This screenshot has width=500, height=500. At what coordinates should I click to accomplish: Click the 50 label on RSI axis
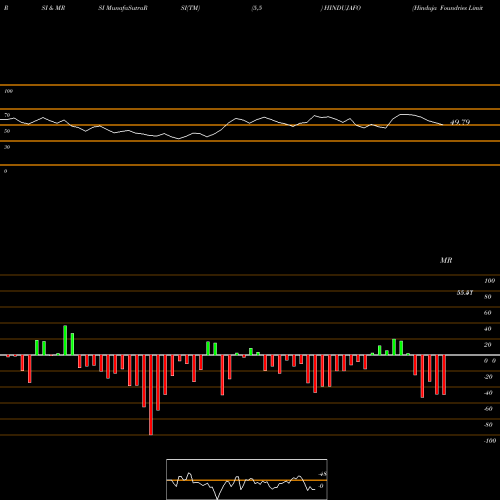pyautogui.click(x=7, y=131)
